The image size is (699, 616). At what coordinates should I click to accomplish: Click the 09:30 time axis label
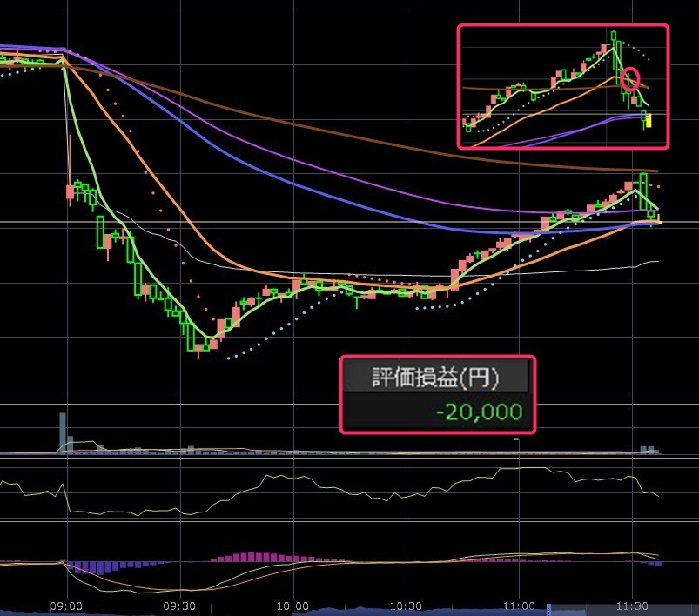(178, 606)
